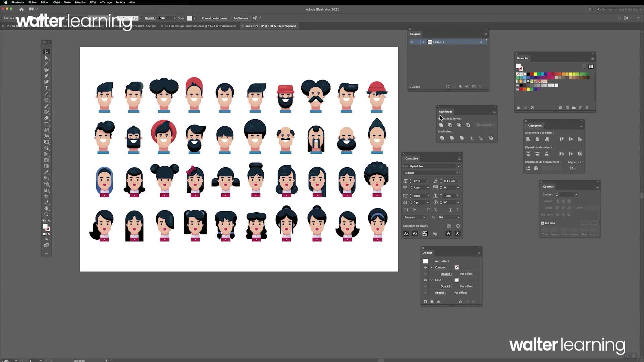
Task: Select the Eraser tool
Action: [47, 118]
